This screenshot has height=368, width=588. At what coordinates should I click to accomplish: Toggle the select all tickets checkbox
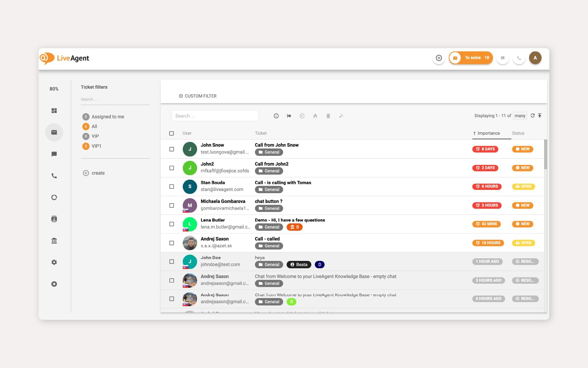click(x=171, y=133)
